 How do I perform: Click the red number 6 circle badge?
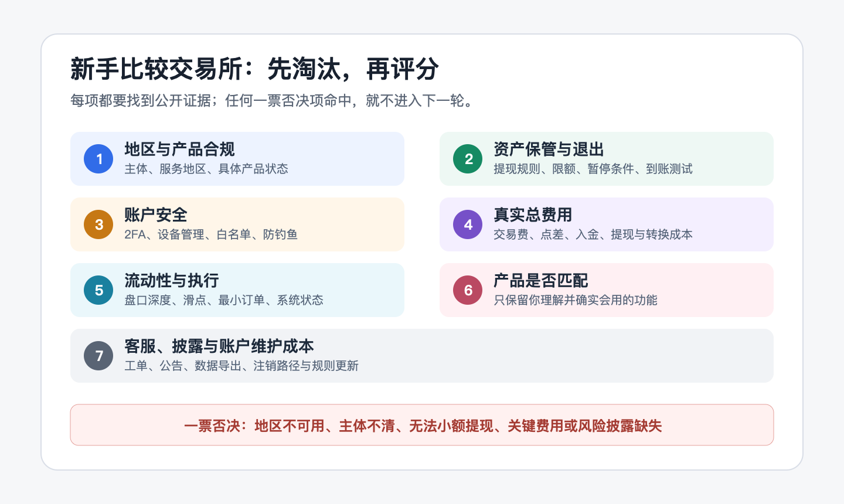pos(468,290)
